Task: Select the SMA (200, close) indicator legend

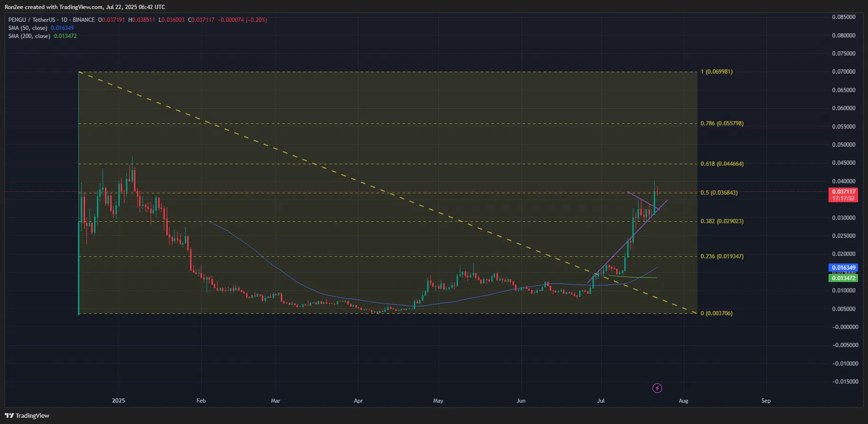Action: coord(29,36)
